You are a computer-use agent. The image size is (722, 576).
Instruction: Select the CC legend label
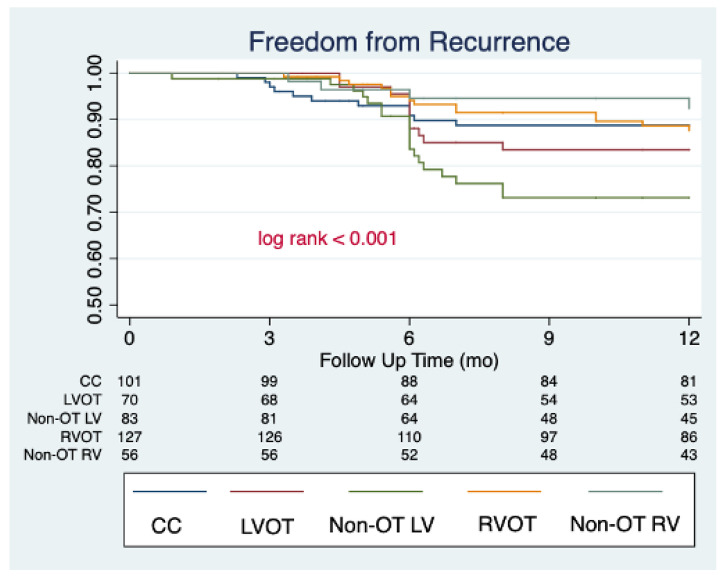(166, 525)
